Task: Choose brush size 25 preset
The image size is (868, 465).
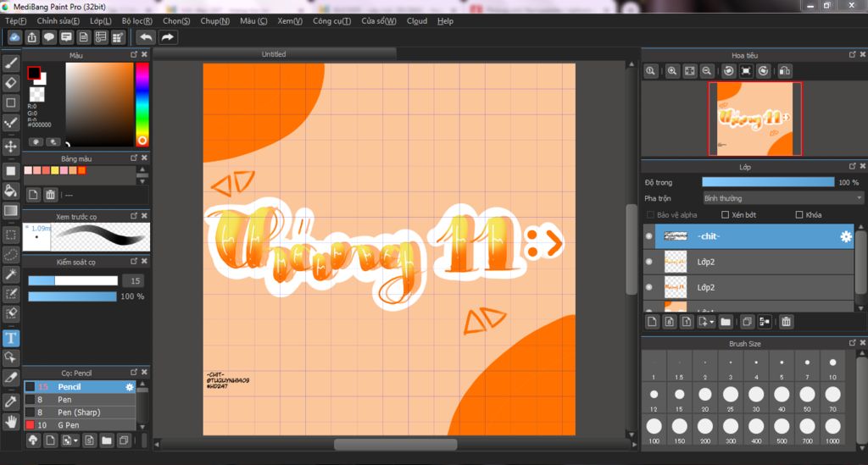Action: pyautogui.click(x=730, y=398)
